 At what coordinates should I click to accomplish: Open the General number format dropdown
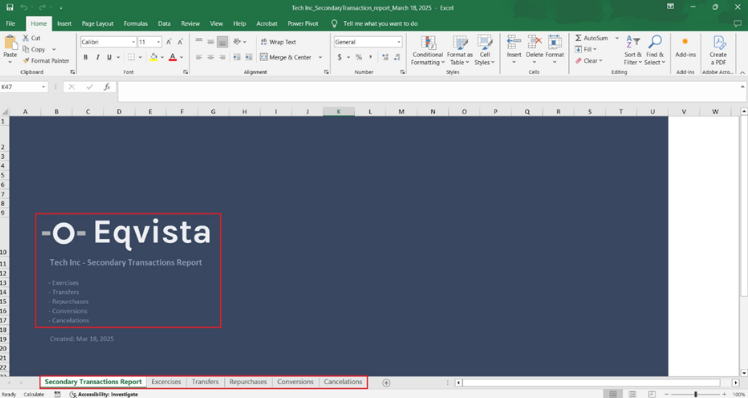tap(399, 42)
